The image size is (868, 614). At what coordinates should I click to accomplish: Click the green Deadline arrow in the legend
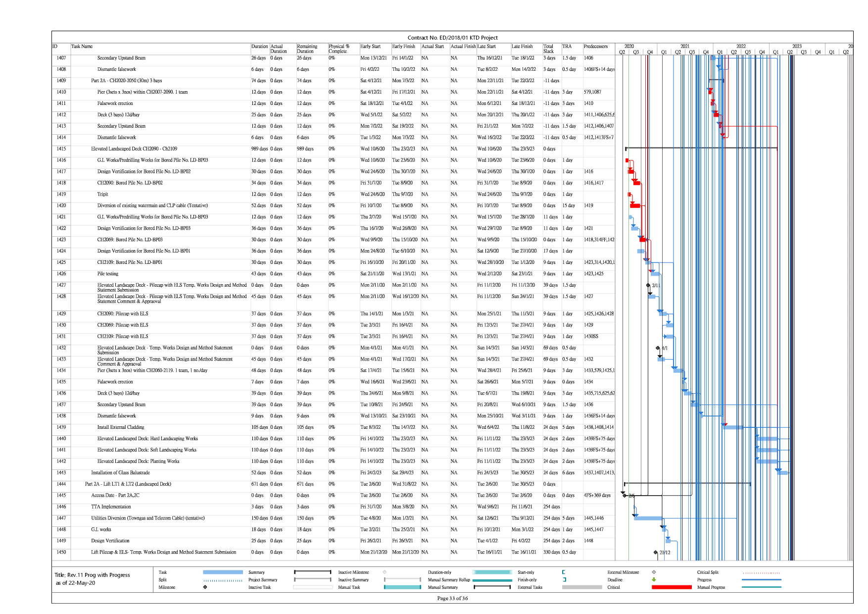click(x=654, y=579)
